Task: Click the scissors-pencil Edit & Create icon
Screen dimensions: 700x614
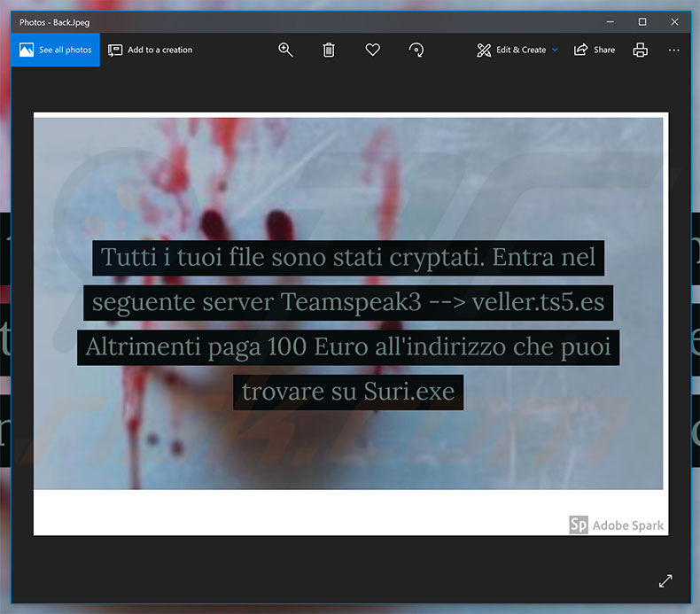Action: pos(484,51)
